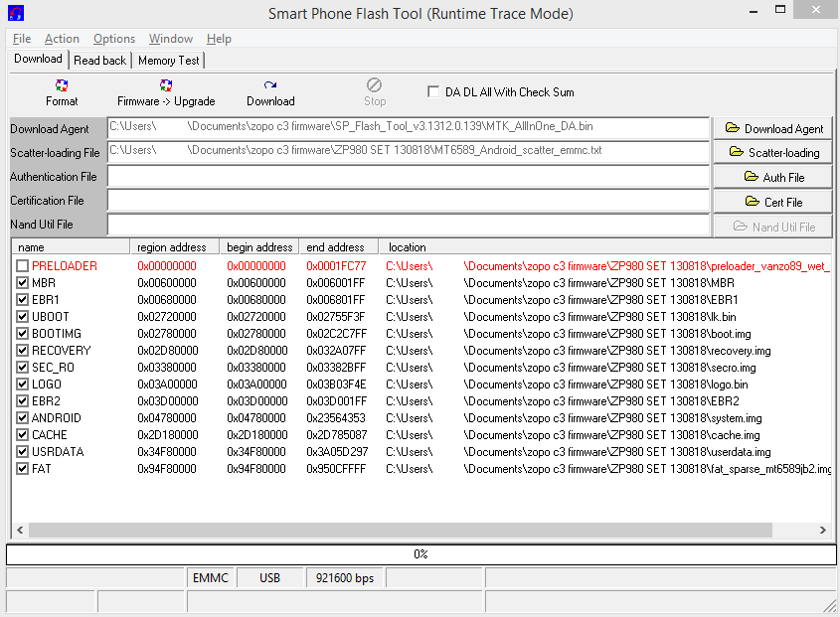Viewport: 840px width, 617px height.
Task: Choose an Auth File
Action: click(773, 177)
